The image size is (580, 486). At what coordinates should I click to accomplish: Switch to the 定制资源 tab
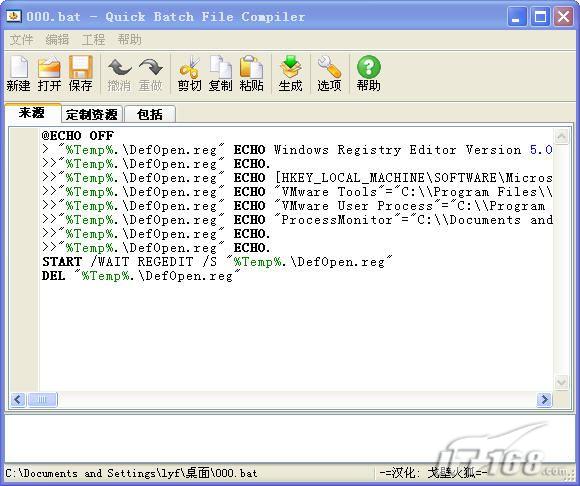[x=92, y=114]
